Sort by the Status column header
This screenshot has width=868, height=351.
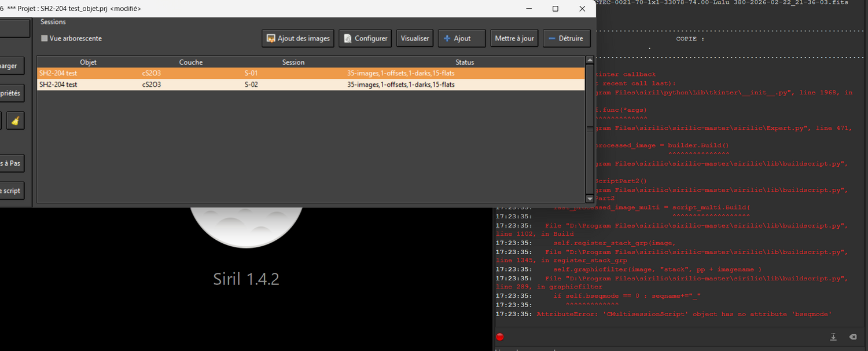coord(465,62)
